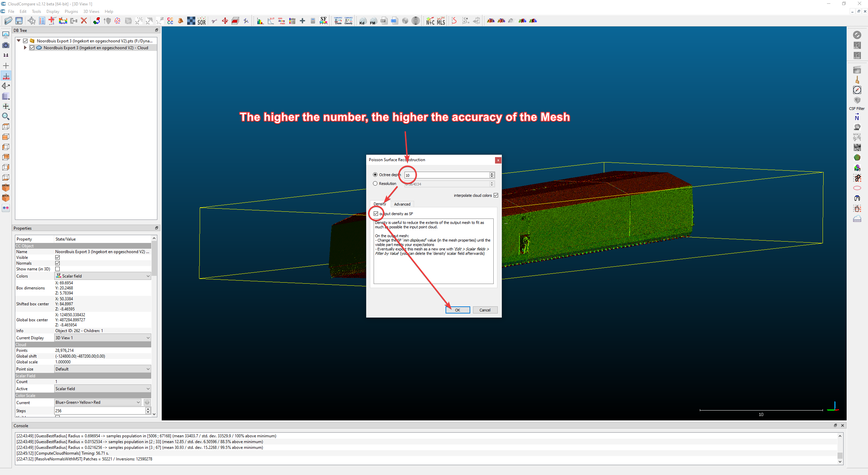Close the Poisson Surface Reconstruction dialog
Screen dimensions: 868x475
tap(498, 160)
